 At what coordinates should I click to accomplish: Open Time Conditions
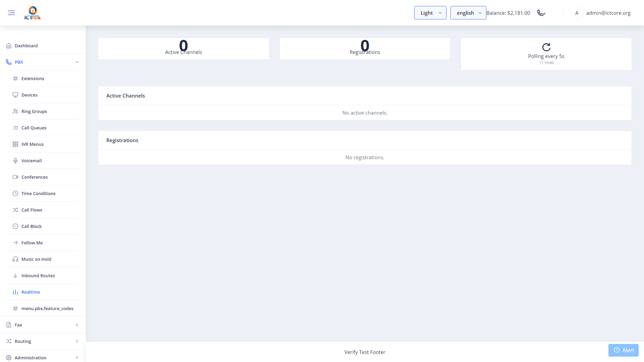coord(43,193)
